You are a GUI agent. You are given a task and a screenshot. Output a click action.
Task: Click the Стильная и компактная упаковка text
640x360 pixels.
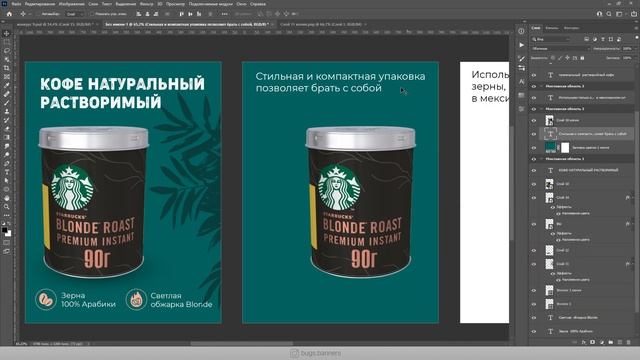coord(340,76)
